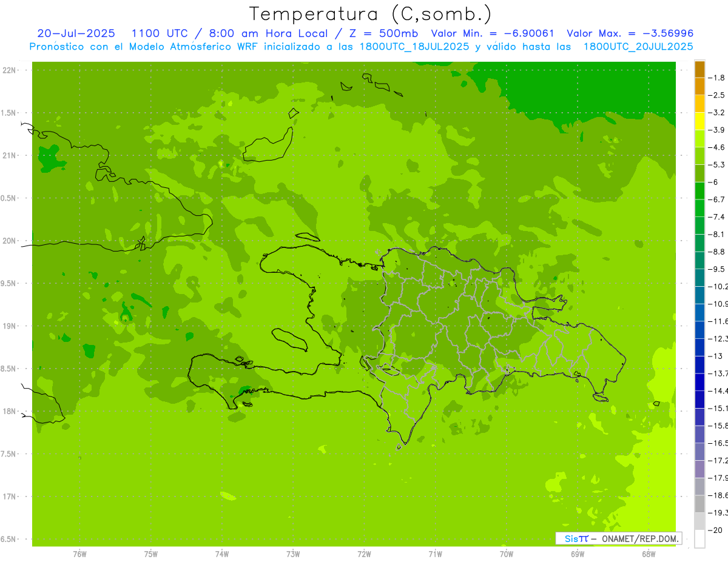Click the title "Temperatura (C,somb.)"
Screen dimensions: 728x562
coord(370,14)
